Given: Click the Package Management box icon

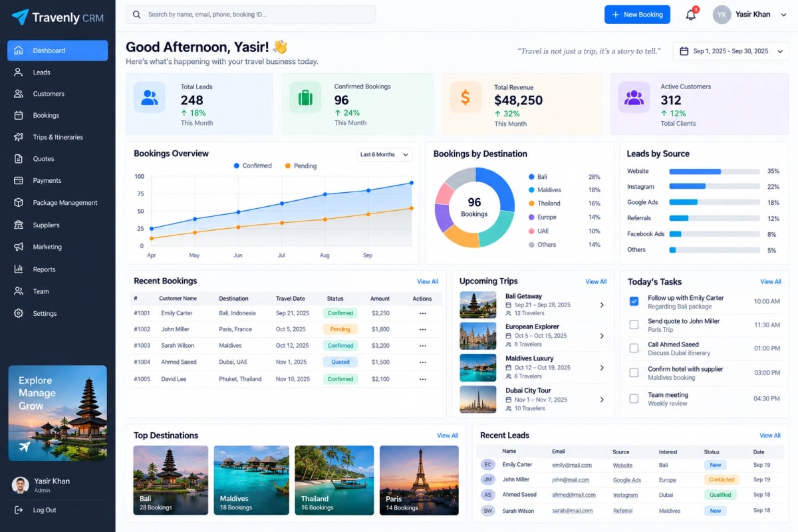Looking at the screenshot, I should click(19, 203).
